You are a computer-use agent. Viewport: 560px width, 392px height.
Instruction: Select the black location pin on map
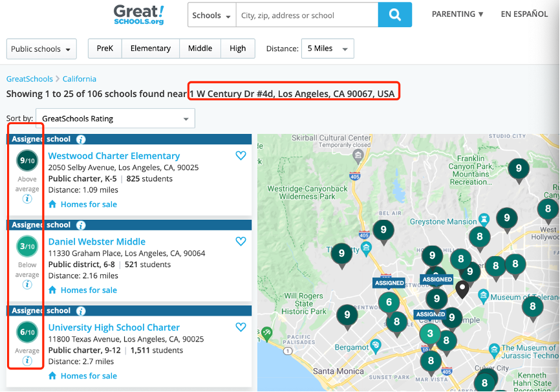click(x=462, y=289)
